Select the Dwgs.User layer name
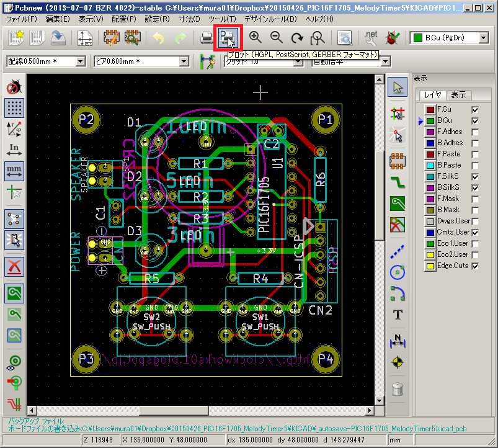This screenshot has width=498, height=448. (x=453, y=221)
